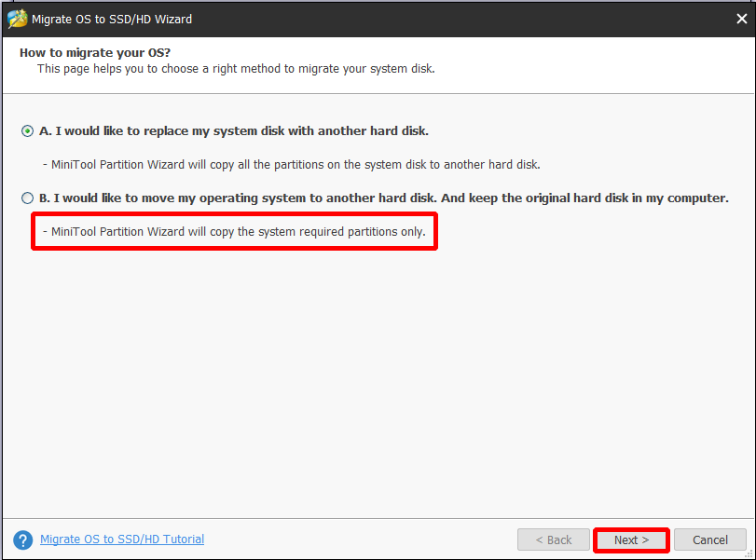Click the resize grip in the window corner

(x=749, y=553)
